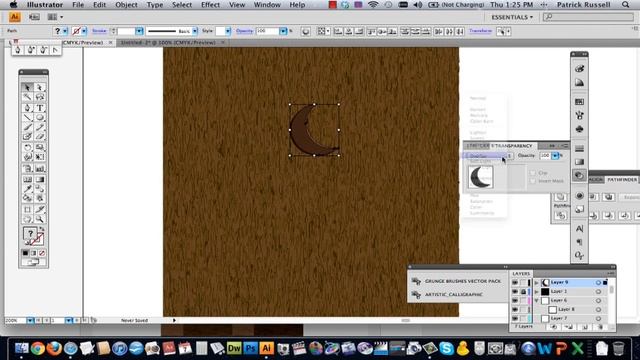Click the moon thumbnail in Transparency panel

pyautogui.click(x=480, y=177)
